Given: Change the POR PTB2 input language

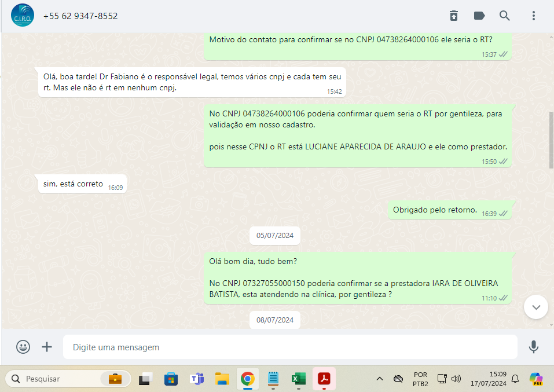Looking at the screenshot, I should click(420, 379).
